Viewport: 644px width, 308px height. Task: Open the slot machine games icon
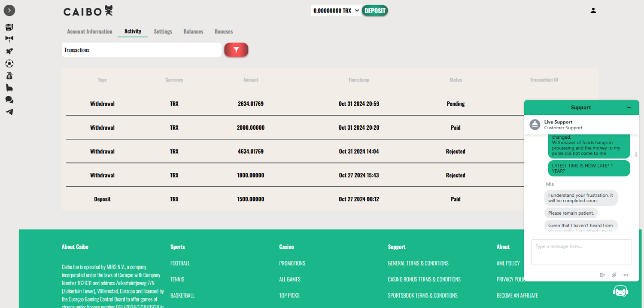pos(9,27)
